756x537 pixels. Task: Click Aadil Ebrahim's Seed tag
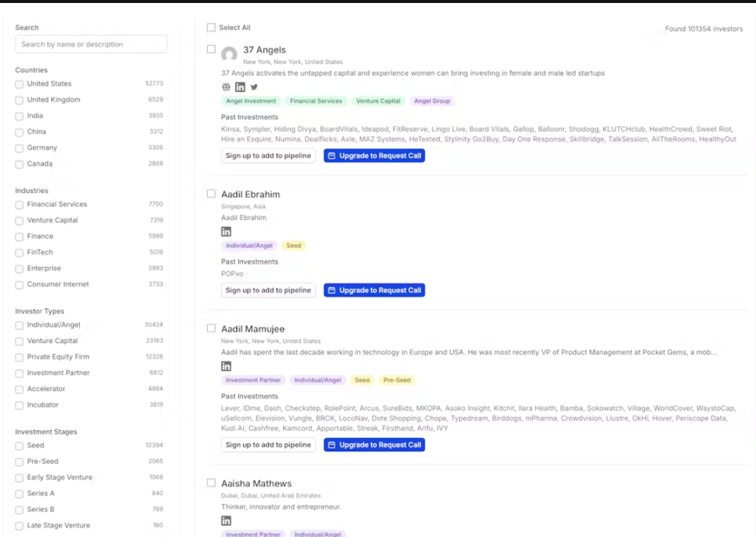click(x=294, y=245)
